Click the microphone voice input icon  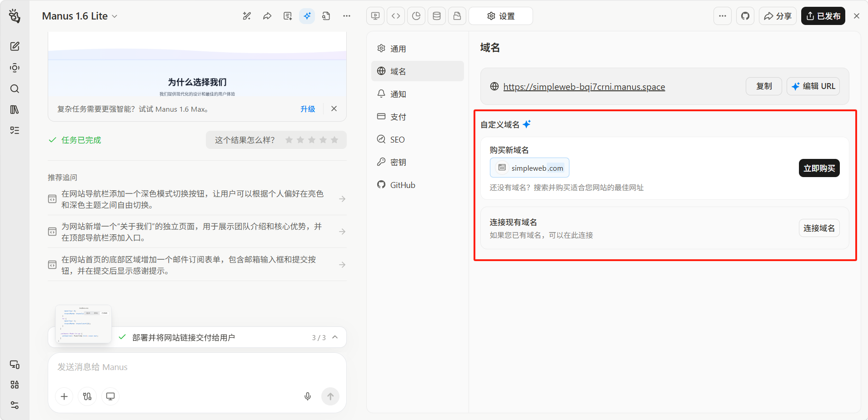[x=308, y=396]
